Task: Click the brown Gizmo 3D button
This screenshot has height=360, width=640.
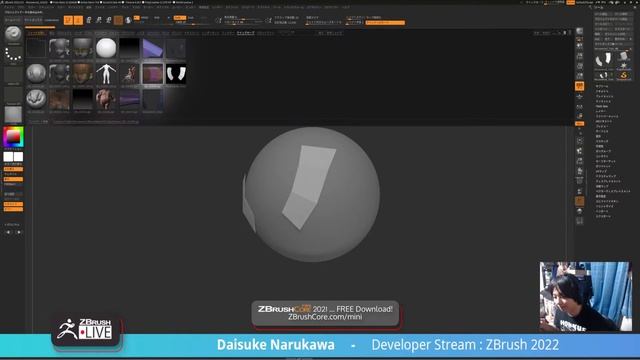Action: click(118, 20)
